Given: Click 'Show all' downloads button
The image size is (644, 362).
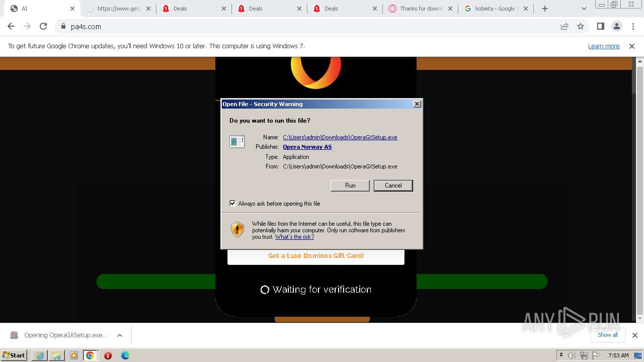Looking at the screenshot, I should pyautogui.click(x=607, y=335).
